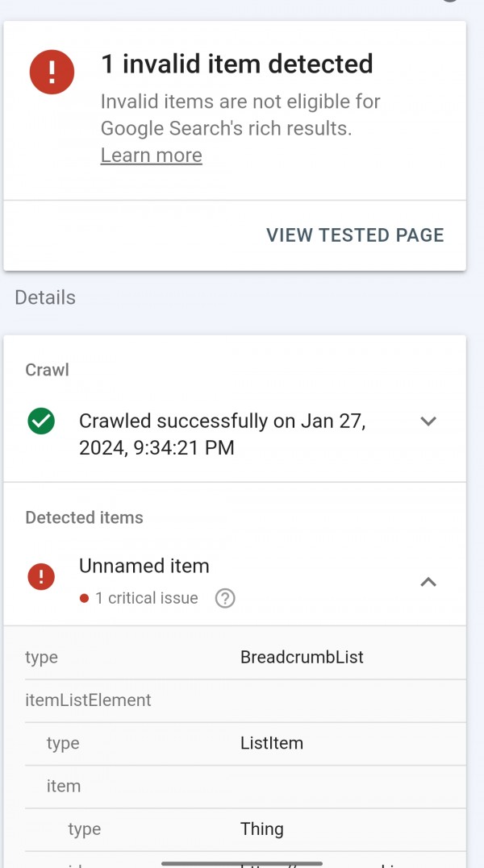This screenshot has height=868, width=484.
Task: Open the Learn more link
Action: click(151, 155)
